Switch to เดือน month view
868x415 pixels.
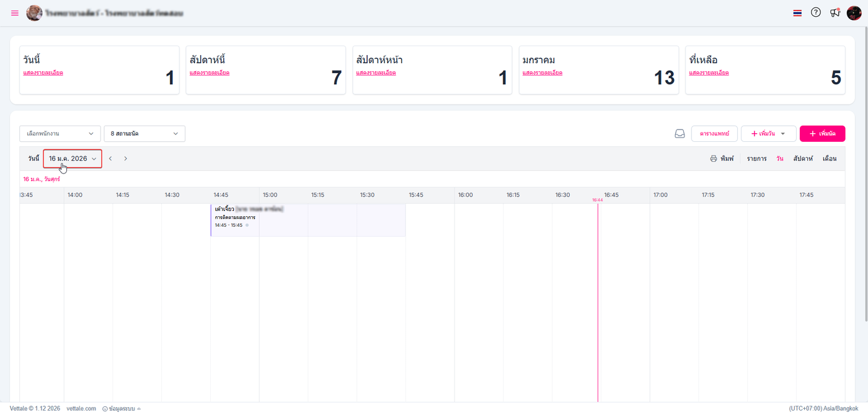[x=830, y=159]
